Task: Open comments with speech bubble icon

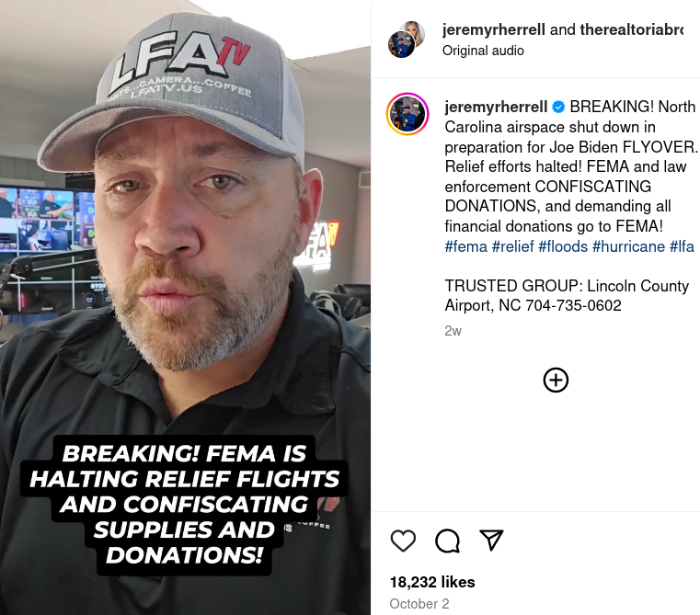Action: 447,541
